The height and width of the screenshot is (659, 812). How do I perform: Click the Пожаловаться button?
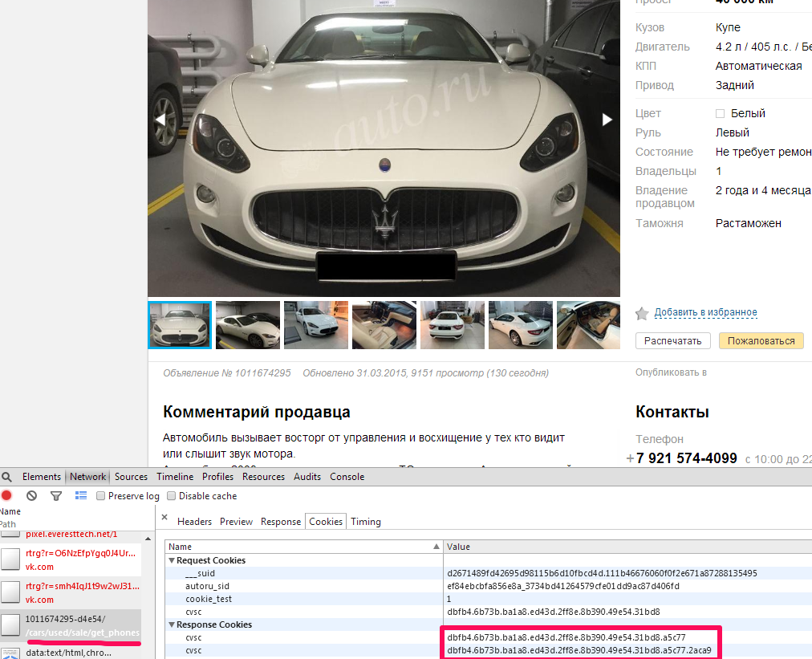(x=761, y=341)
